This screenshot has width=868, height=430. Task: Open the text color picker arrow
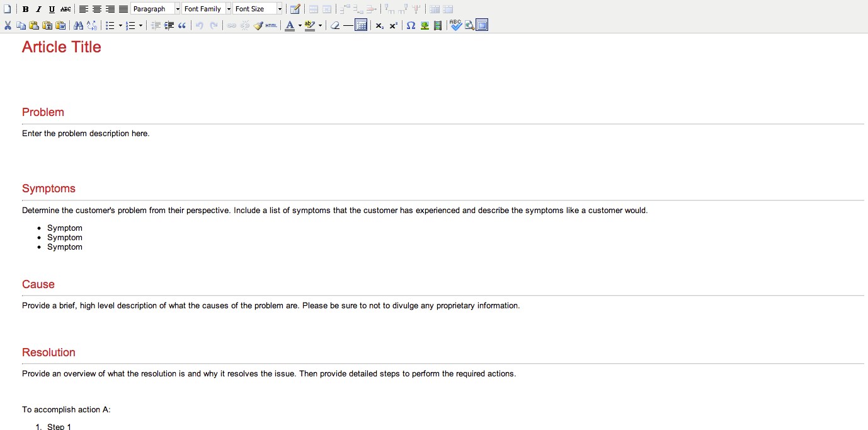point(300,25)
